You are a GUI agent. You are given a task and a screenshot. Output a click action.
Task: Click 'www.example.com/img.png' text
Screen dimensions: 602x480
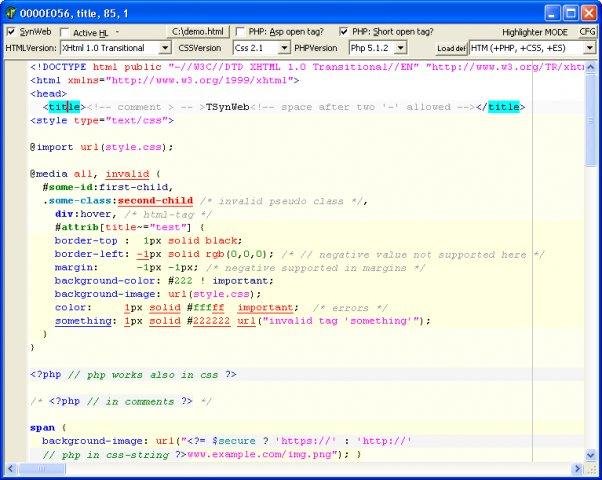pyautogui.click(x=259, y=454)
